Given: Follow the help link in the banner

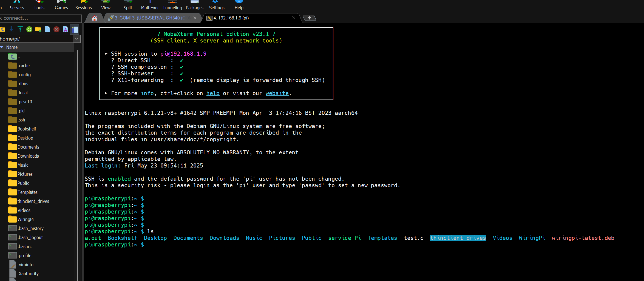Looking at the screenshot, I should coord(213,93).
